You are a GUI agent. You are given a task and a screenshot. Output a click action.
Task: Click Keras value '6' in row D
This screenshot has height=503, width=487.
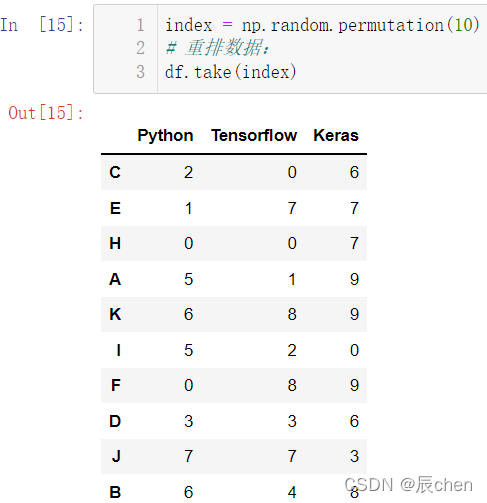[354, 421]
